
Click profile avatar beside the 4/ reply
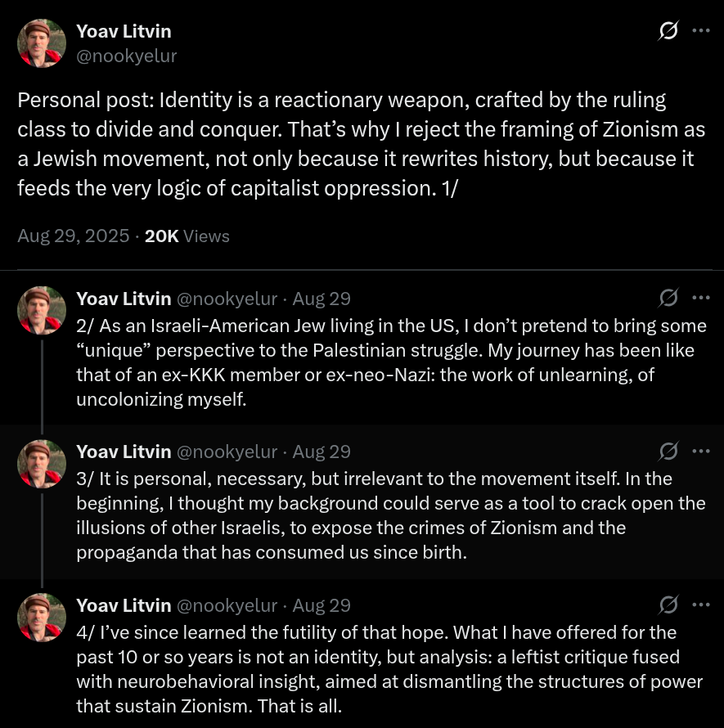[42, 617]
